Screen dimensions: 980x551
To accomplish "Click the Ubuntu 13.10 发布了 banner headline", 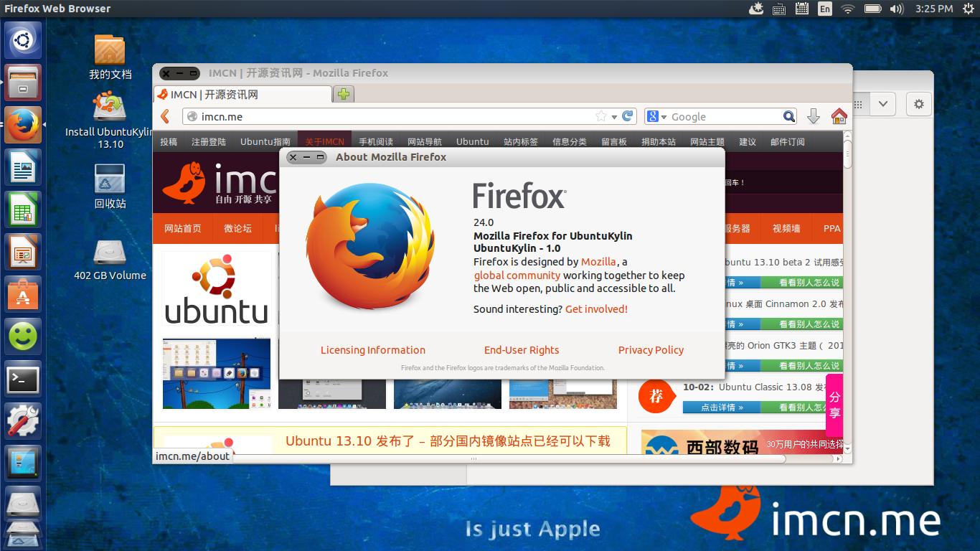I will point(448,441).
